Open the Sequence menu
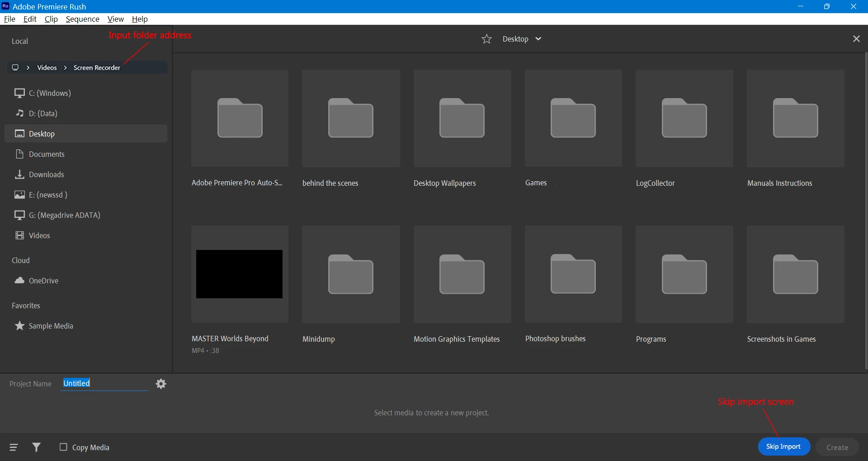Viewport: 868px width, 461px height. pyautogui.click(x=82, y=19)
